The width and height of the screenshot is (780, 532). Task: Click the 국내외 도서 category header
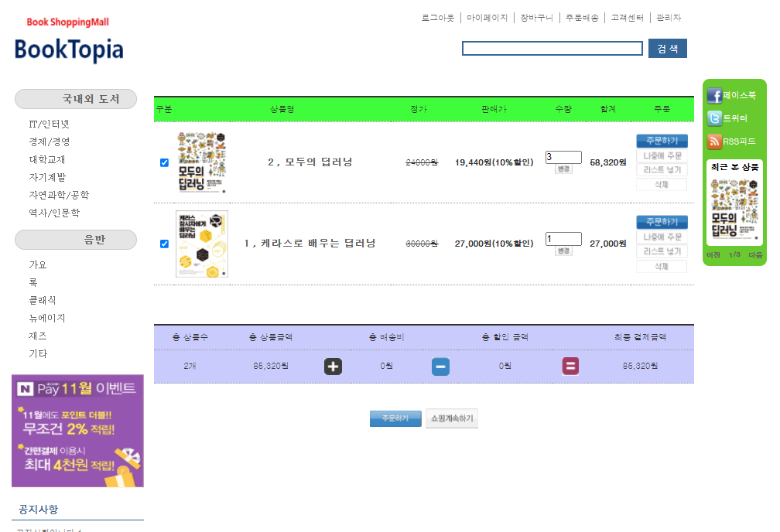click(x=76, y=99)
